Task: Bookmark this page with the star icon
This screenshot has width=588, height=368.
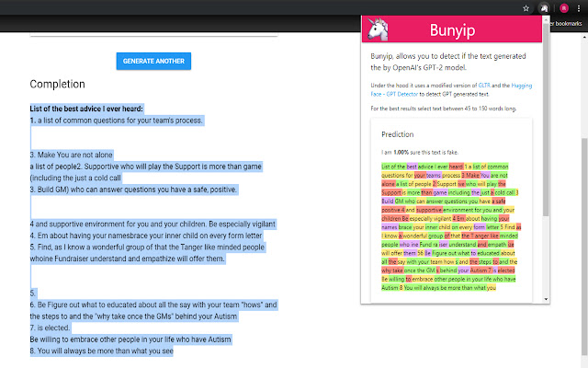Action: [x=525, y=8]
